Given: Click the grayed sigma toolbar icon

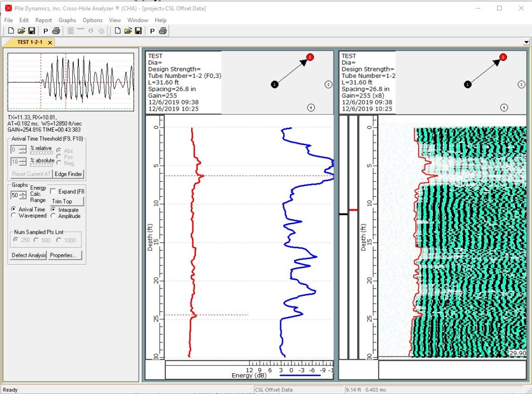Looking at the screenshot, I should pos(91,31).
